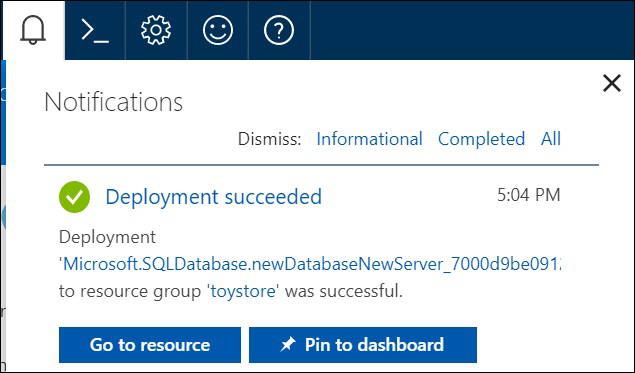This screenshot has height=373, width=635.
Task: Click the 'was successful' description text
Action: tap(343, 291)
